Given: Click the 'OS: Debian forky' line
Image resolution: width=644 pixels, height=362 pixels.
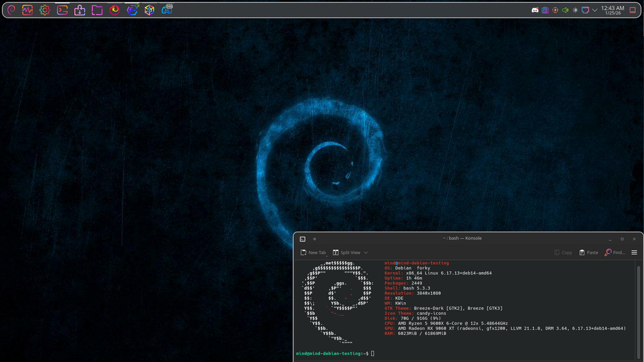Looking at the screenshot, I should click(x=407, y=268).
